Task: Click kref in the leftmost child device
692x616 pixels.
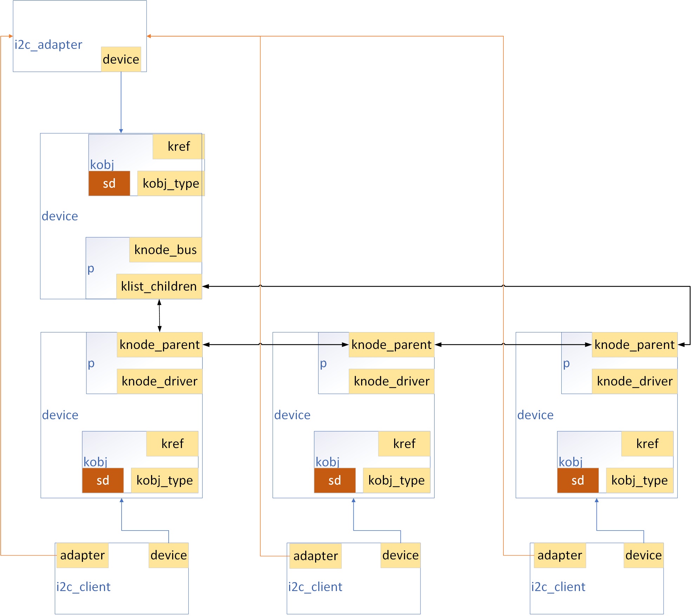Action: point(172,444)
